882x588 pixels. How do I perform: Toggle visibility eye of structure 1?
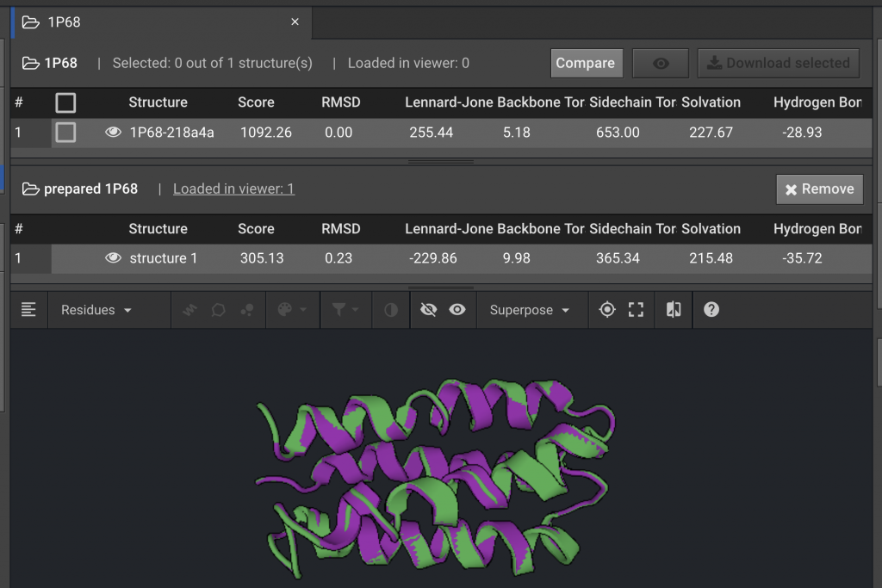click(113, 258)
